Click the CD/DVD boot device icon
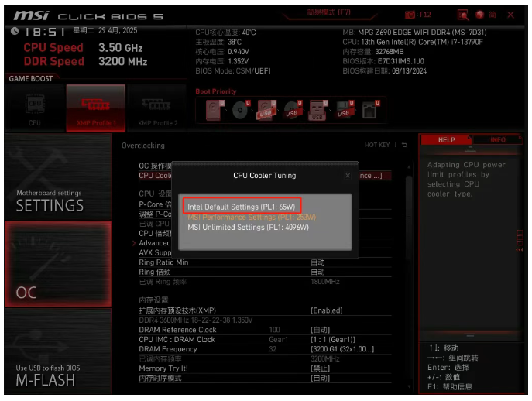This screenshot has width=532, height=401. [241, 110]
